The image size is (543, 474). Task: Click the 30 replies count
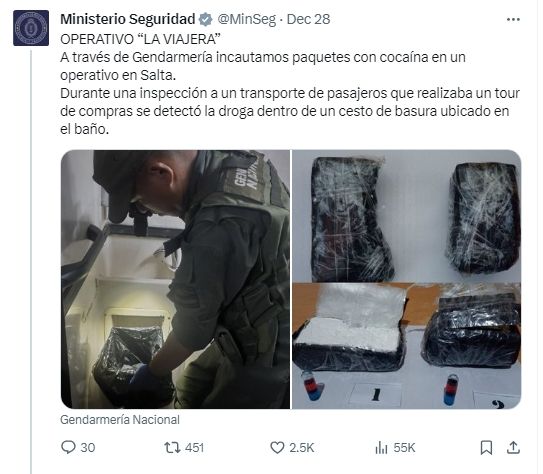[x=88, y=448]
